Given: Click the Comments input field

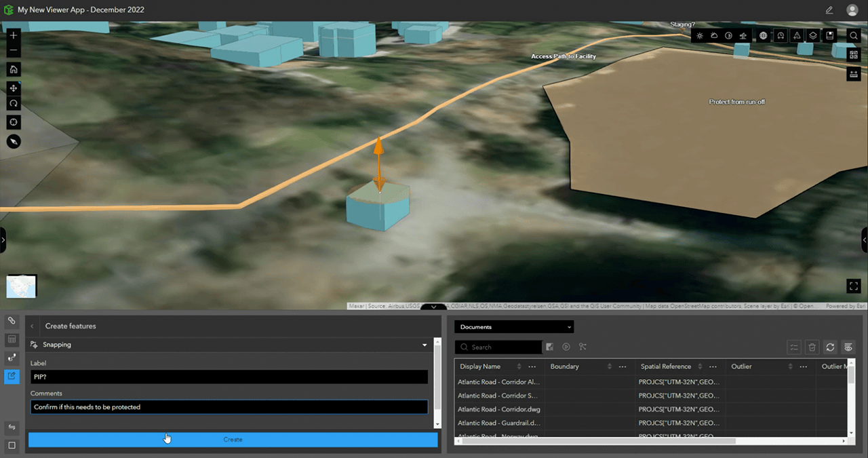Looking at the screenshot, I should coord(228,406).
